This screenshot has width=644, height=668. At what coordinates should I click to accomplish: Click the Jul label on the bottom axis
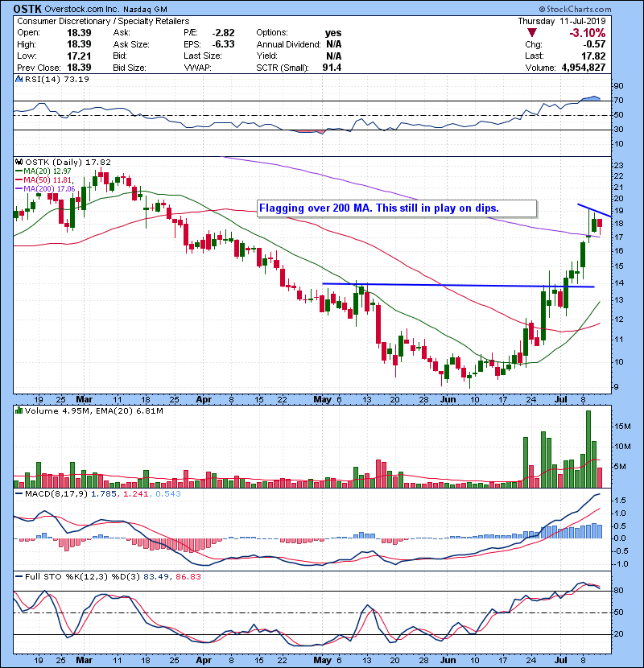[x=561, y=660]
